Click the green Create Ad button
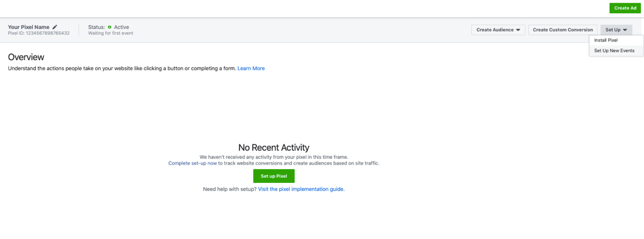 [x=625, y=8]
